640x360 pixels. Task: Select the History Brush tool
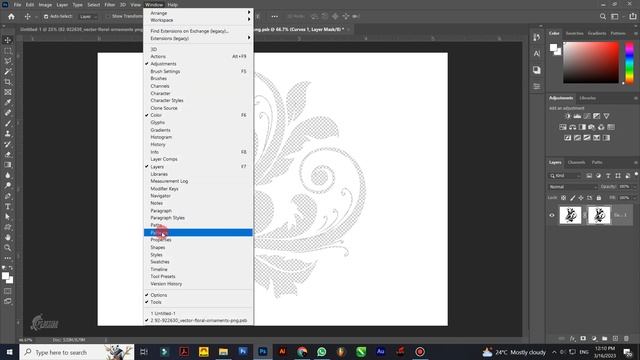tap(8, 144)
